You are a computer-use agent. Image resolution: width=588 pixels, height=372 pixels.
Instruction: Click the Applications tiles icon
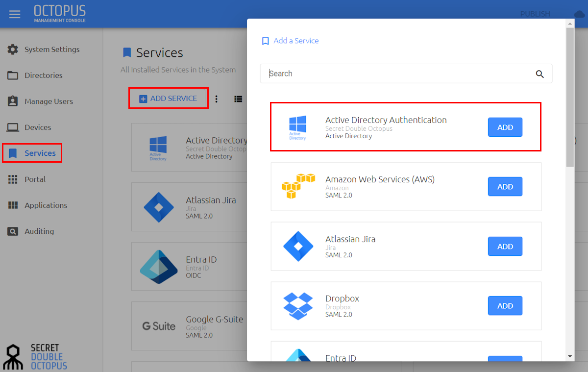click(x=13, y=205)
